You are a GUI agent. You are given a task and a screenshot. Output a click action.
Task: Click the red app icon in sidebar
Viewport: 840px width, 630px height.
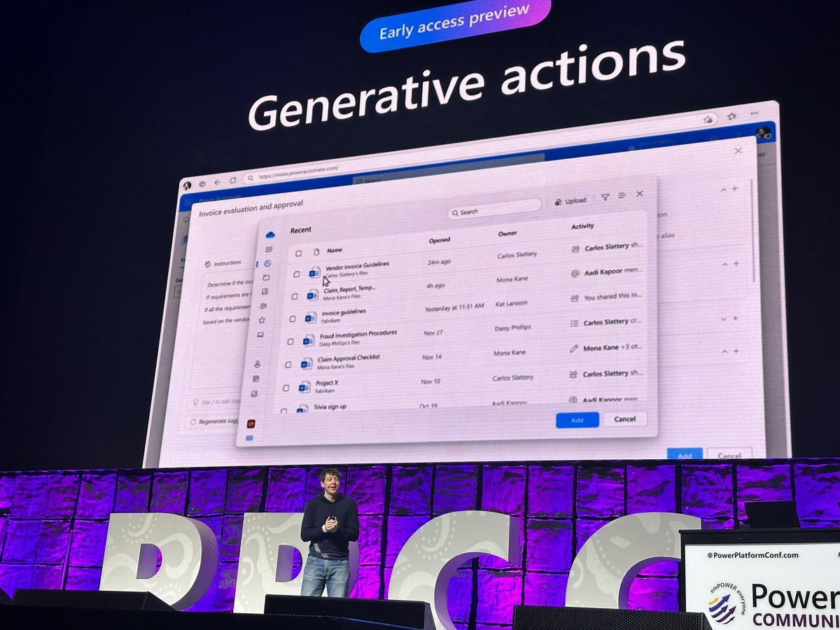[251, 423]
